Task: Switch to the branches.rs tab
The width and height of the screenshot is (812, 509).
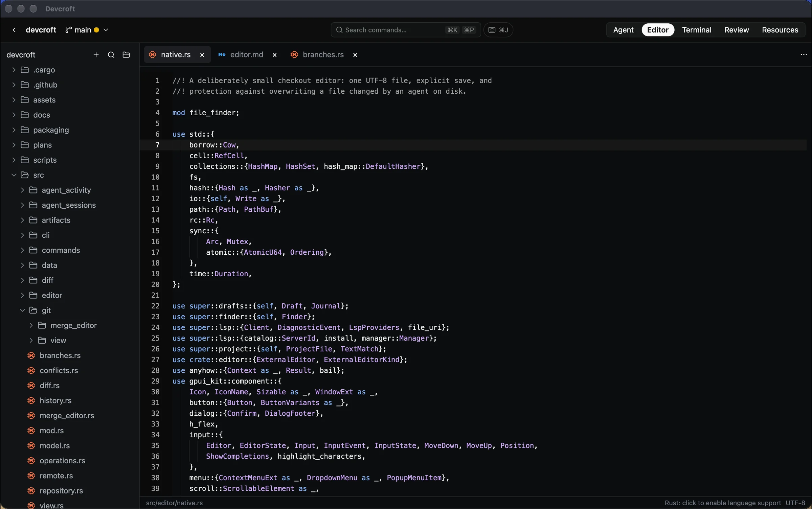Action: (323, 54)
